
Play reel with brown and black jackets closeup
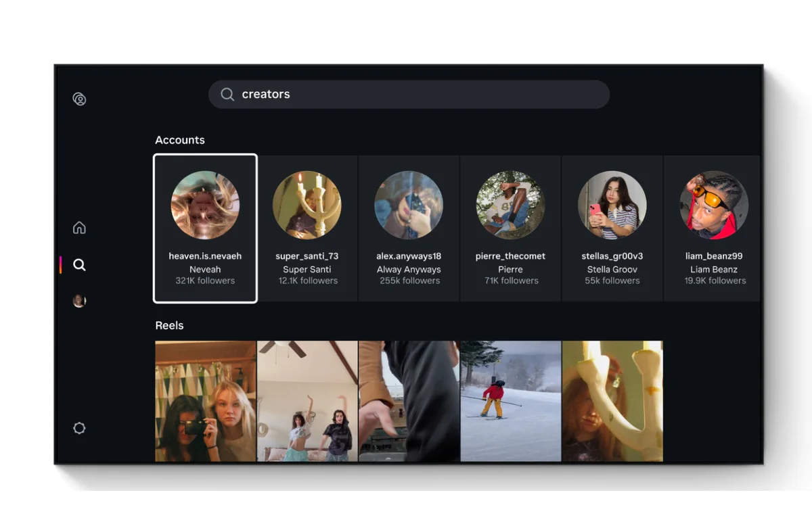click(409, 401)
